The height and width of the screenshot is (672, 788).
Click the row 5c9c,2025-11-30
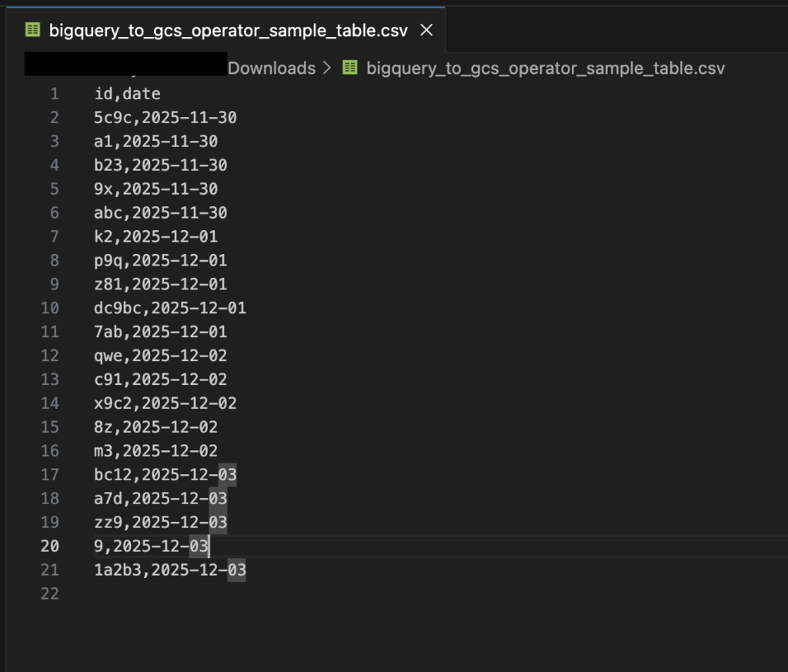point(165,118)
